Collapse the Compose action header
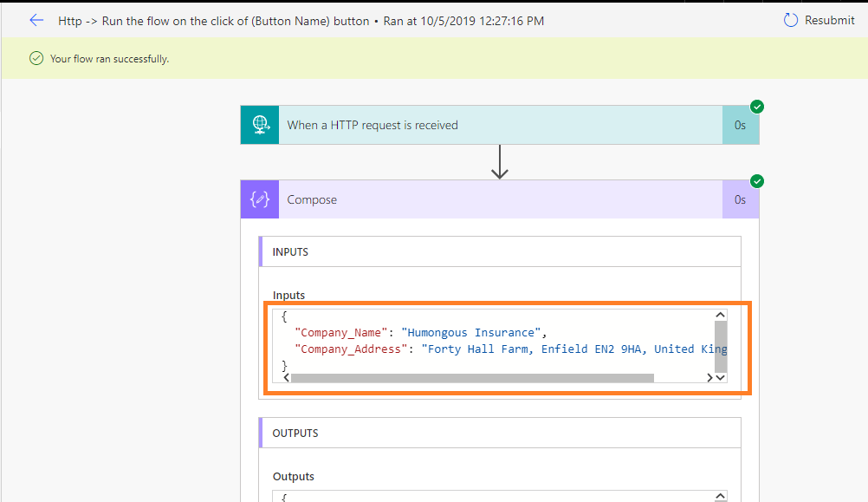The width and height of the screenshot is (868, 502). point(501,199)
